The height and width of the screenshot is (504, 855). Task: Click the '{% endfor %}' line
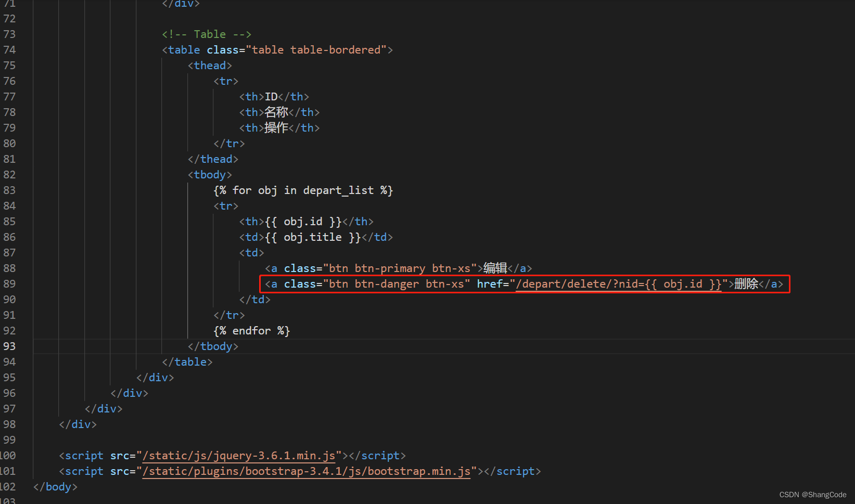pyautogui.click(x=252, y=331)
